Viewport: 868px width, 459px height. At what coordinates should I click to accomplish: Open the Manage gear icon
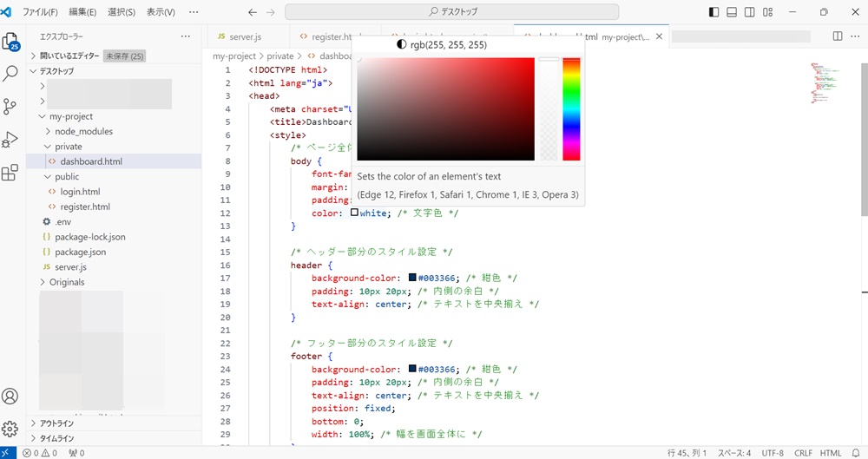(10, 429)
